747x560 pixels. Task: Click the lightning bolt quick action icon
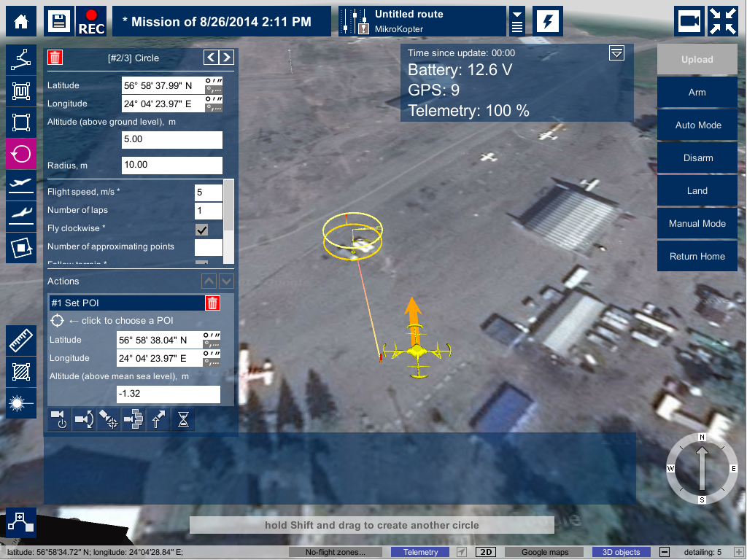[547, 21]
